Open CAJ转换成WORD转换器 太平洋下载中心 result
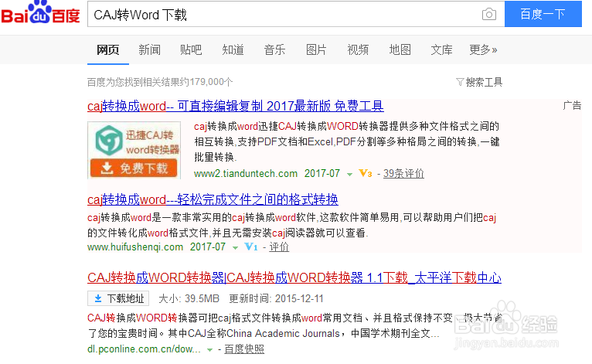Viewport: 592px width, 364px height. (294, 278)
